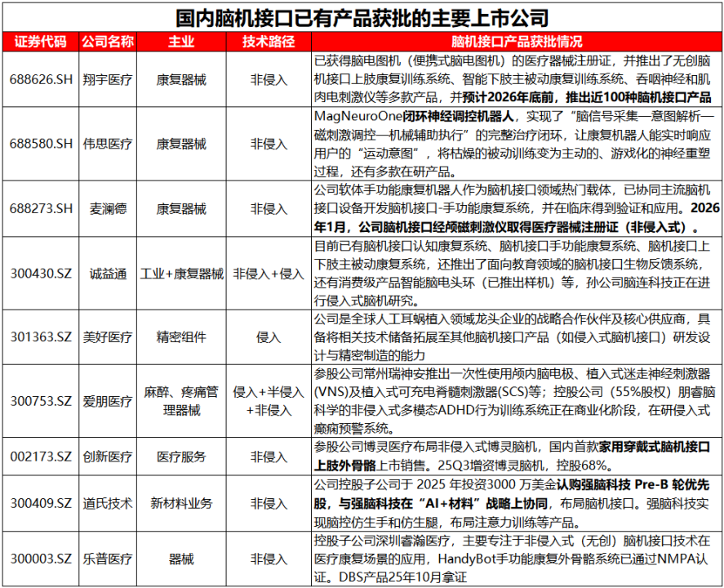724x588 pixels.
Task: Select the 翔宇医疗 company name cell
Action: [x=107, y=79]
